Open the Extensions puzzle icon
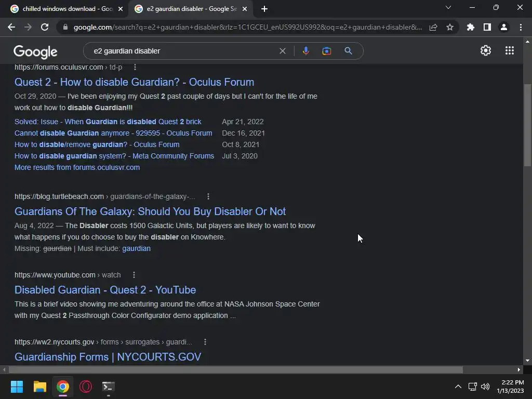This screenshot has height=399, width=532. pos(471,27)
